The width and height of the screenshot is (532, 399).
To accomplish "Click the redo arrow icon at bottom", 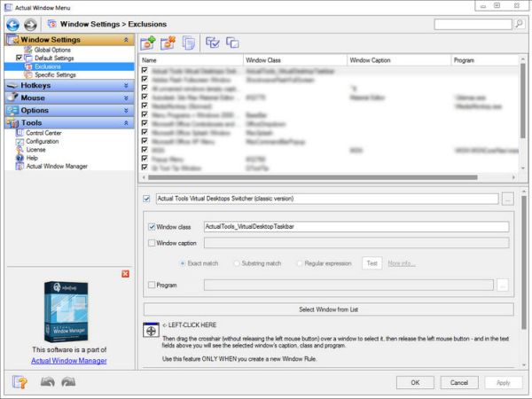I will tap(68, 382).
